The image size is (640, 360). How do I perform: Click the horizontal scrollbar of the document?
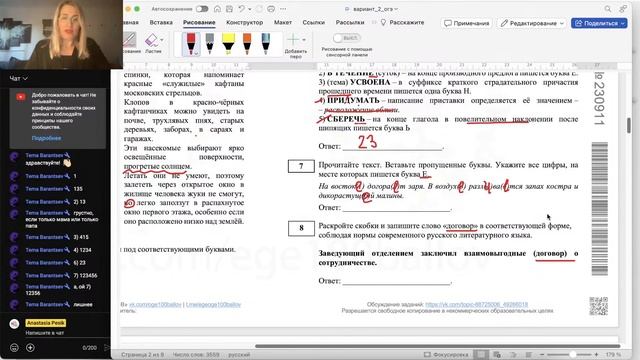coord(437,346)
